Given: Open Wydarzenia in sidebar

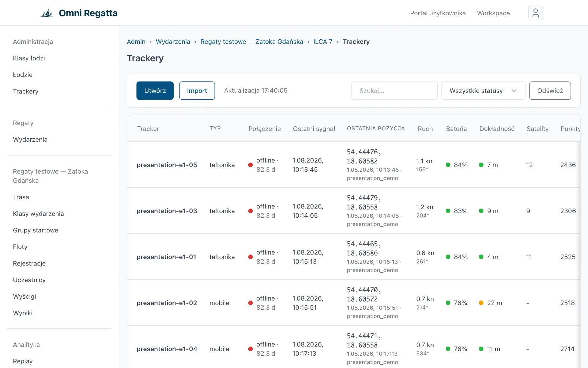Looking at the screenshot, I should 30,140.
